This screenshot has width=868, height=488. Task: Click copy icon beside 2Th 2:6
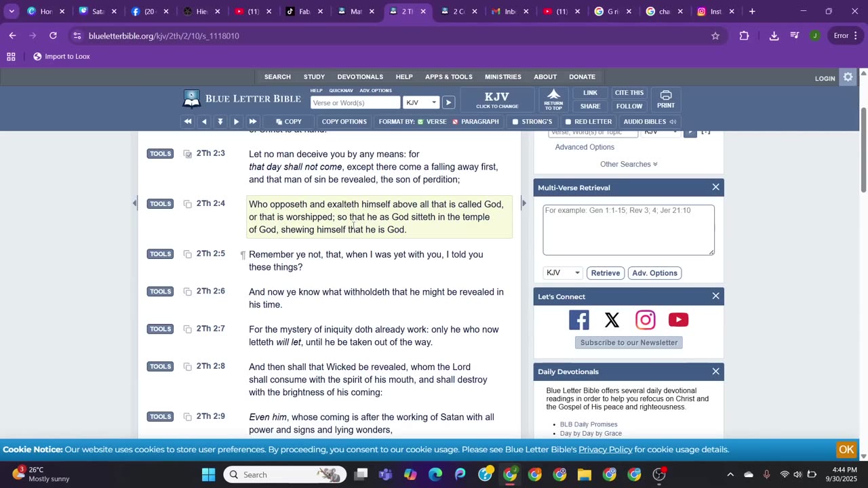(188, 291)
